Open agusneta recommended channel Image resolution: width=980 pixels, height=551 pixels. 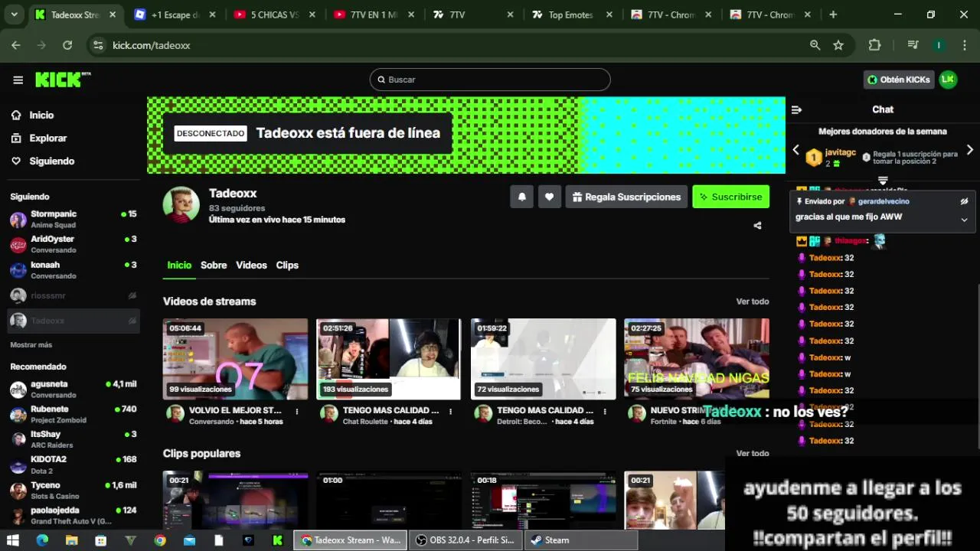click(73, 389)
